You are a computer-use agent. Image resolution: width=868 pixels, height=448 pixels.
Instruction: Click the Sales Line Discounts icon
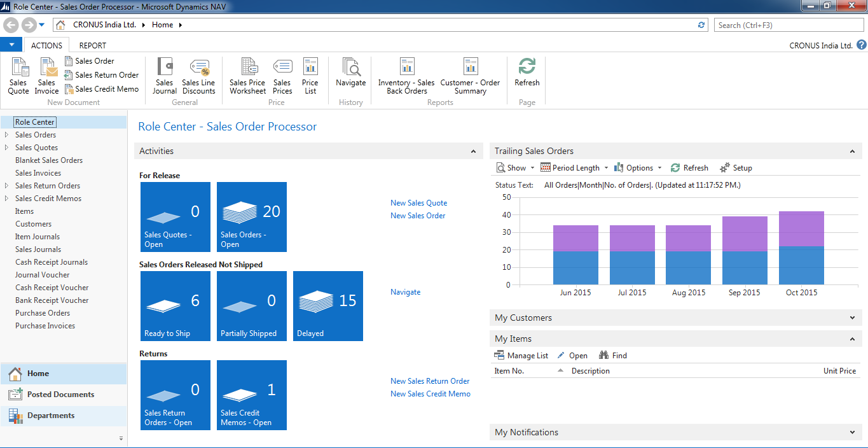tap(198, 75)
